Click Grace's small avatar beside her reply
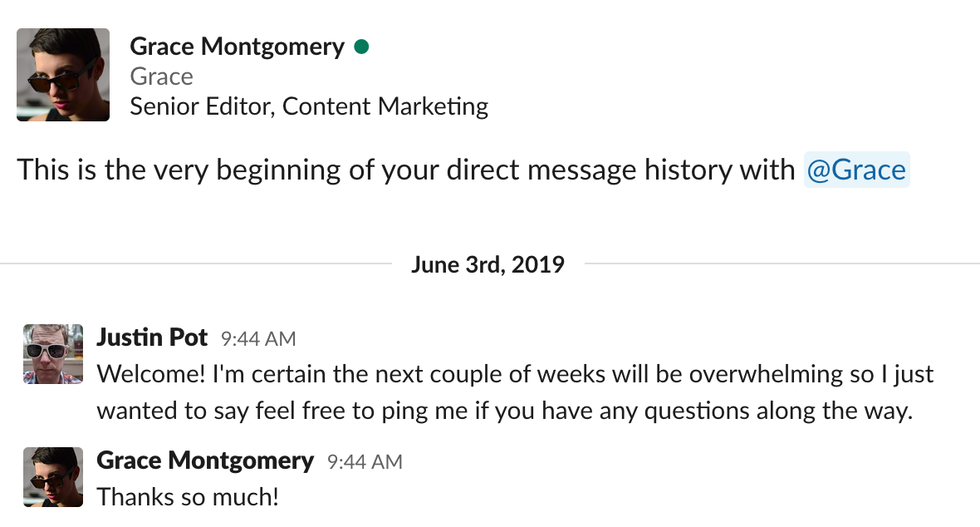The width and height of the screenshot is (980, 527). coord(53,477)
